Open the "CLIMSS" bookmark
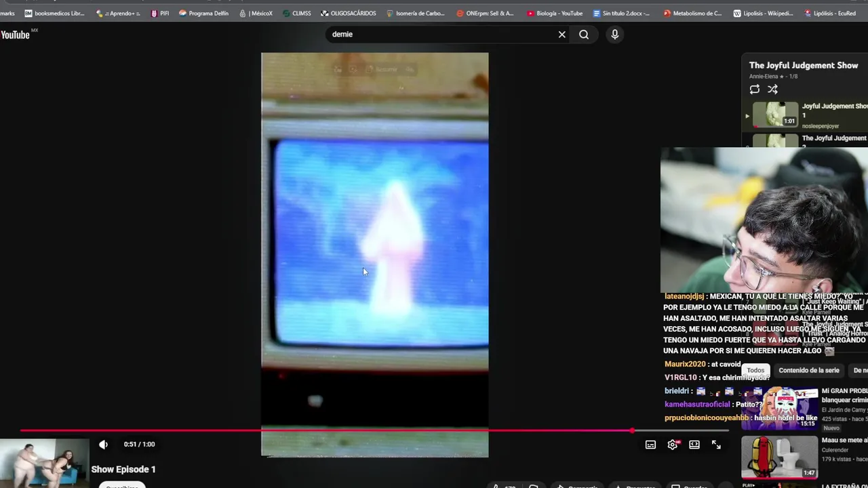The height and width of the screenshot is (488, 868). [296, 13]
